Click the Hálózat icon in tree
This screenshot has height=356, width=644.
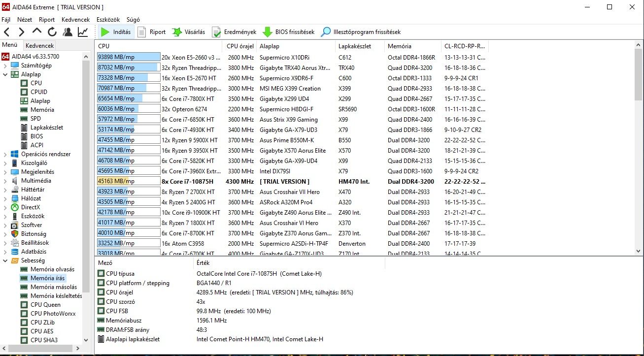[x=15, y=198]
